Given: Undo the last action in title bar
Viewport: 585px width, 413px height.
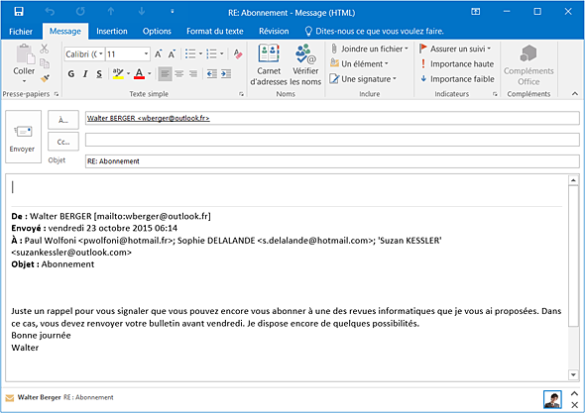Looking at the screenshot, I should pyautogui.click(x=50, y=12).
